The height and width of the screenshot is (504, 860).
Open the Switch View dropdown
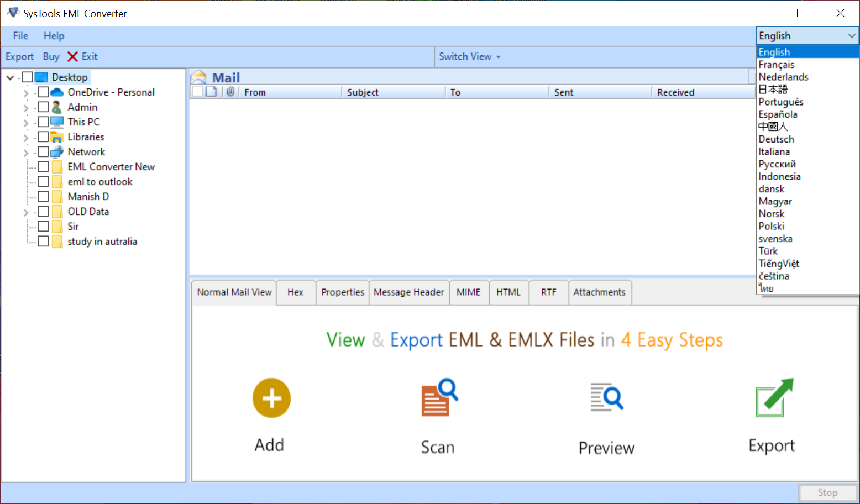pos(470,56)
